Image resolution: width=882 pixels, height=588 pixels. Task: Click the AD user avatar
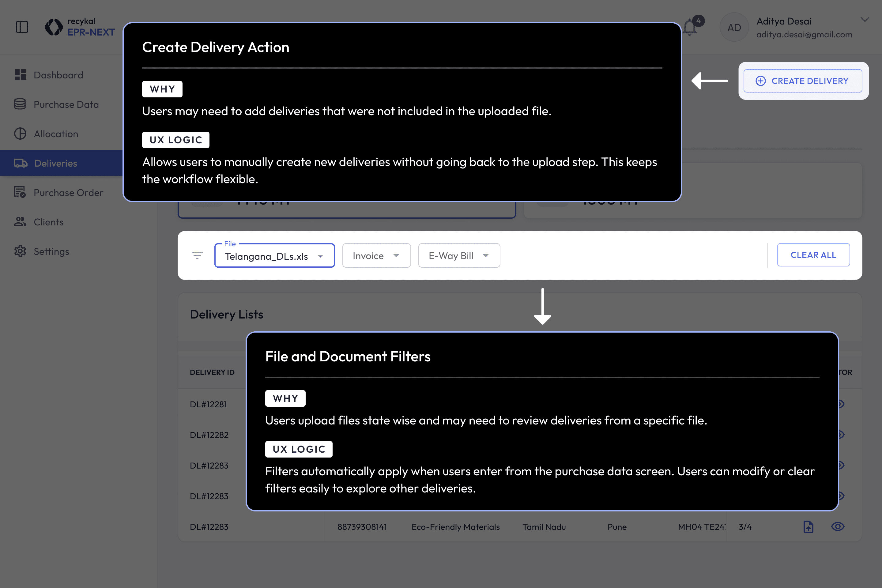tap(734, 27)
